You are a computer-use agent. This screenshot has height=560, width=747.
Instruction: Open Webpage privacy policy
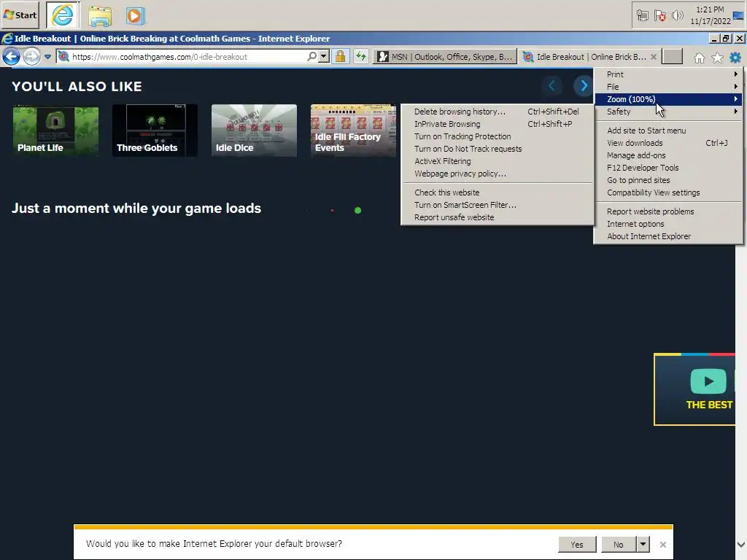pos(498,174)
